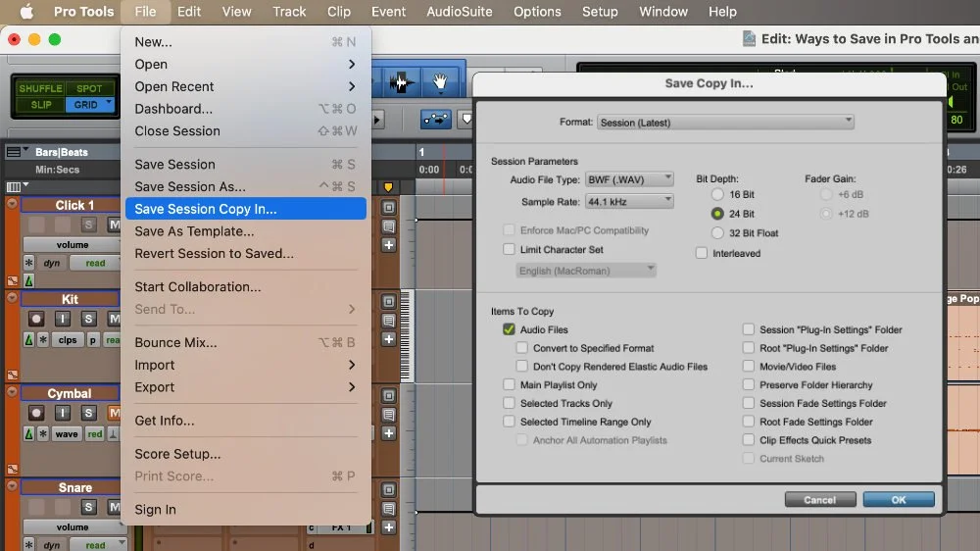Click Cancel in Save Copy In dialog
This screenshot has width=980, height=551.
tap(820, 500)
